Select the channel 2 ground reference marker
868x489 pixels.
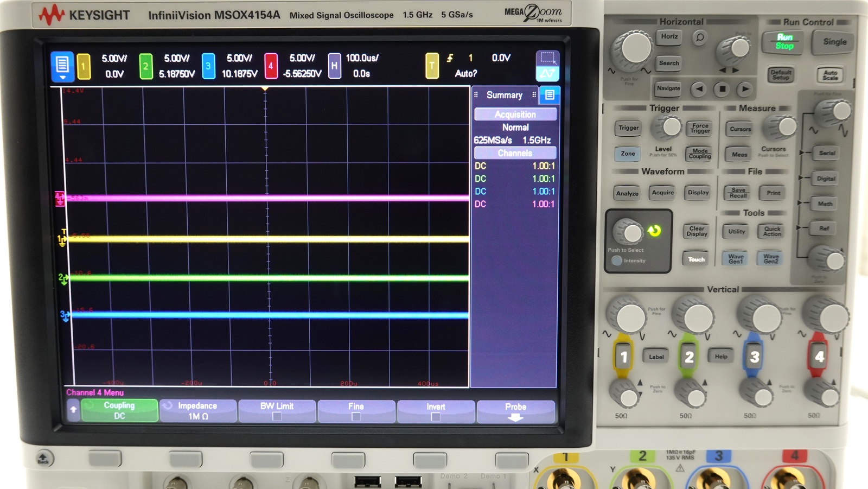pyautogui.click(x=63, y=279)
